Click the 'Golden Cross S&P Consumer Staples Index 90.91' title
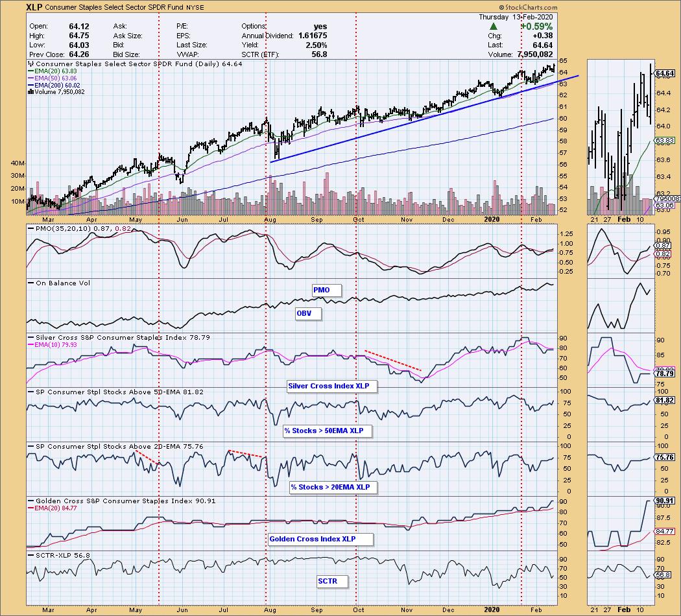 point(126,501)
